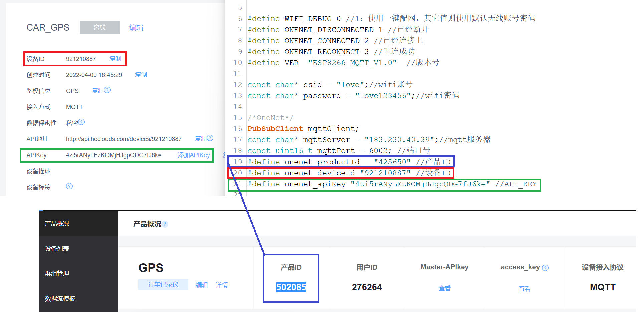Click the version string "ESP8266_MQTT_V1.0"
The image size is (644, 312).
(x=353, y=63)
